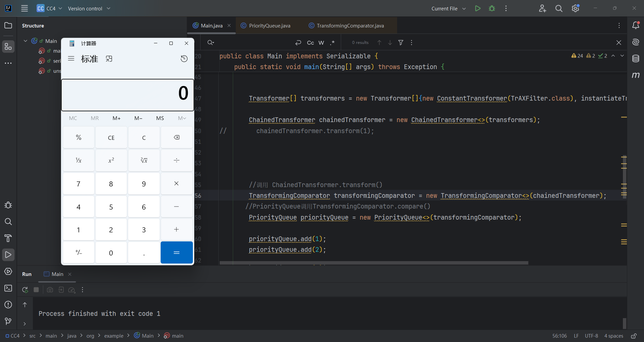Open editor tabs more options menu
Screen dimensions: 644x342
point(619,25)
